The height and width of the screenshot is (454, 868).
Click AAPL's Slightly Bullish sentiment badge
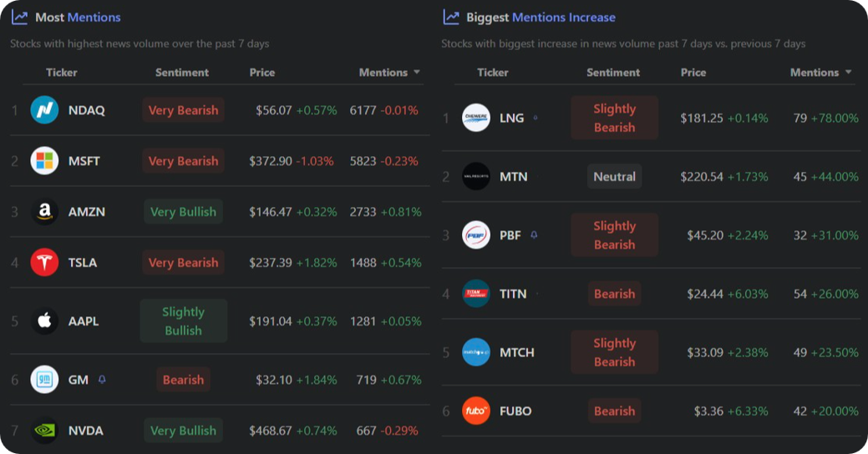coord(183,320)
